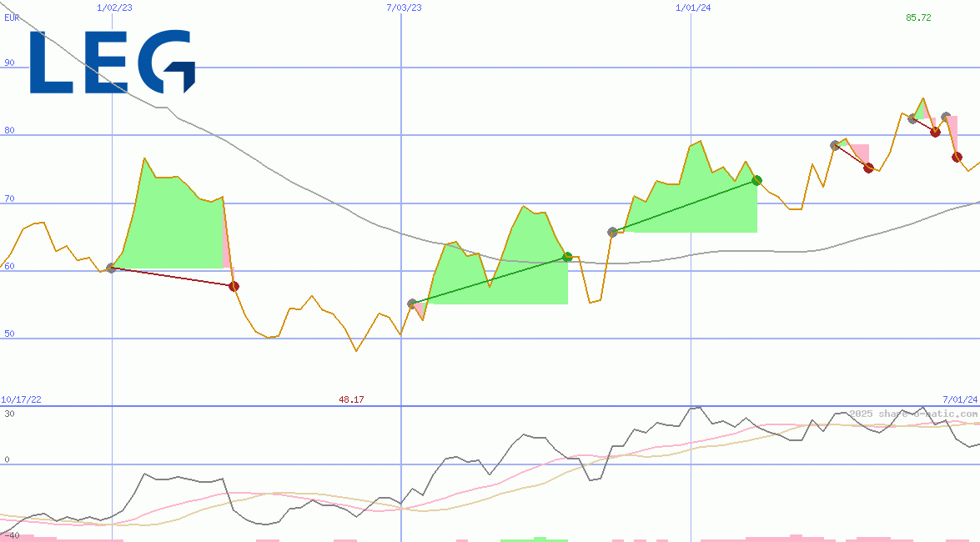Click the last red marker on far right
Image resolution: width=980 pixels, height=542 pixels.
(957, 157)
